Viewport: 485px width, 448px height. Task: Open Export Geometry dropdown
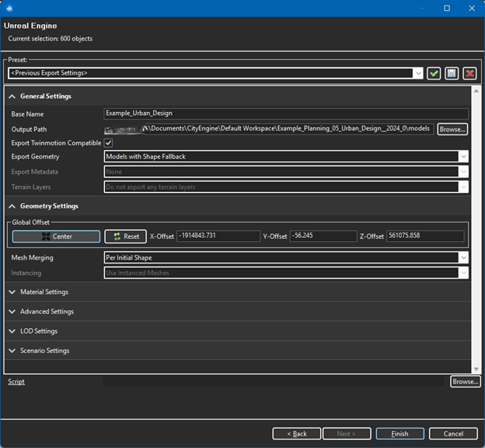click(x=463, y=156)
